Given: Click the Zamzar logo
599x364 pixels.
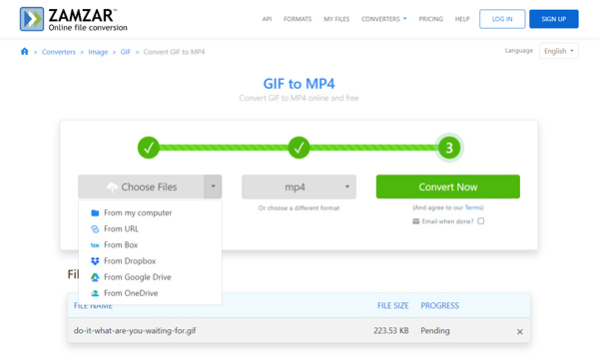Looking at the screenshot, I should pyautogui.click(x=73, y=19).
